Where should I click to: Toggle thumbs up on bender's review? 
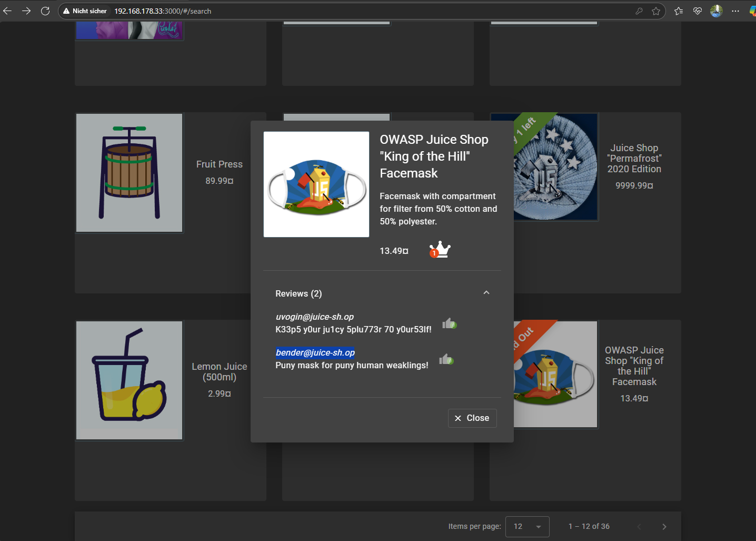coord(446,359)
